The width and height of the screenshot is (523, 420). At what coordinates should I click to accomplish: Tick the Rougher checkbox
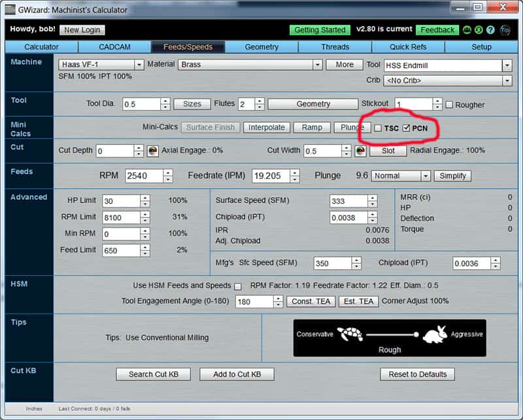click(449, 105)
